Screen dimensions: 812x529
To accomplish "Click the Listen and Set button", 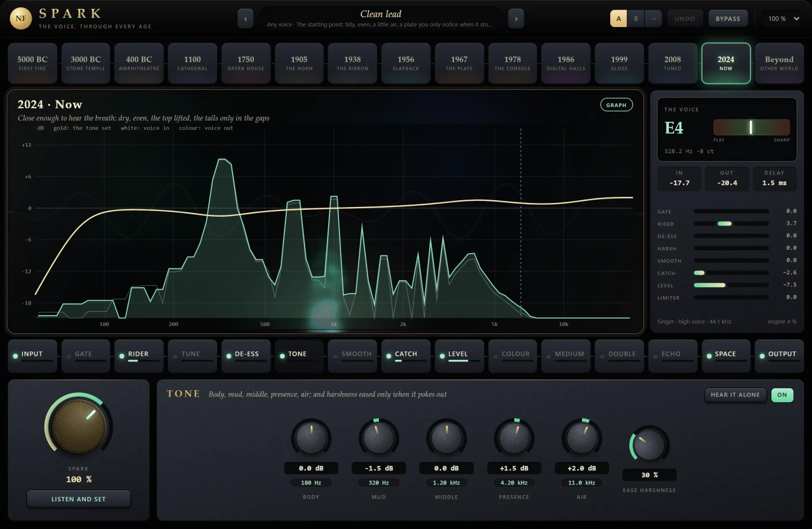I will pyautogui.click(x=78, y=499).
